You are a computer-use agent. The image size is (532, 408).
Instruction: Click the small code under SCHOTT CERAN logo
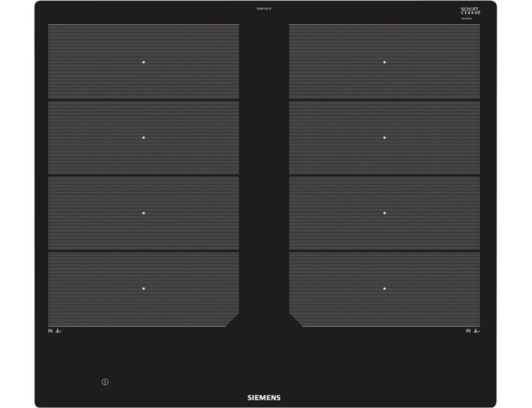471,20
